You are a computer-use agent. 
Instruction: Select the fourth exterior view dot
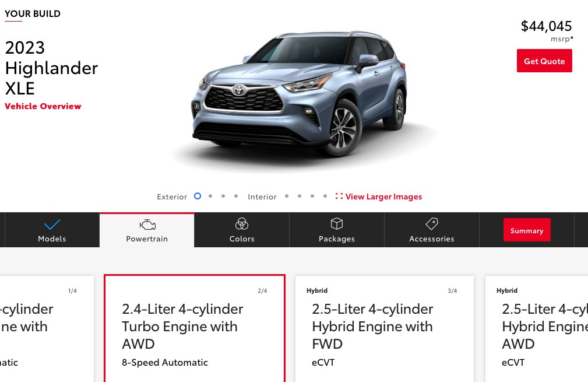[236, 196]
